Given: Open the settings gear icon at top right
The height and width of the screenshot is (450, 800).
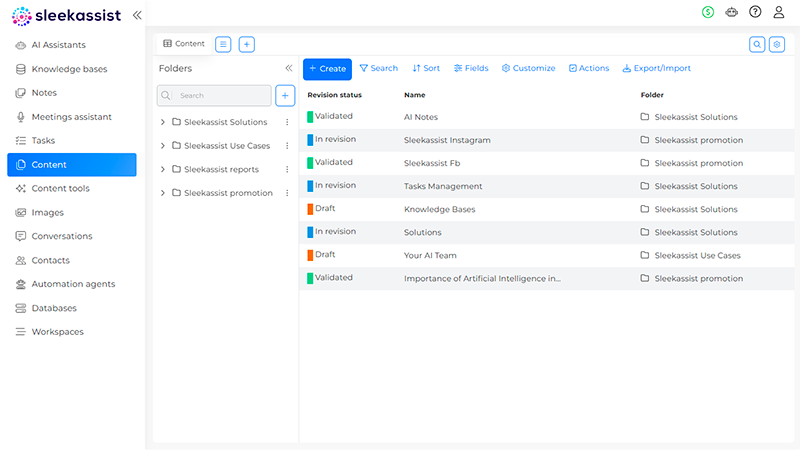Looking at the screenshot, I should (x=777, y=44).
